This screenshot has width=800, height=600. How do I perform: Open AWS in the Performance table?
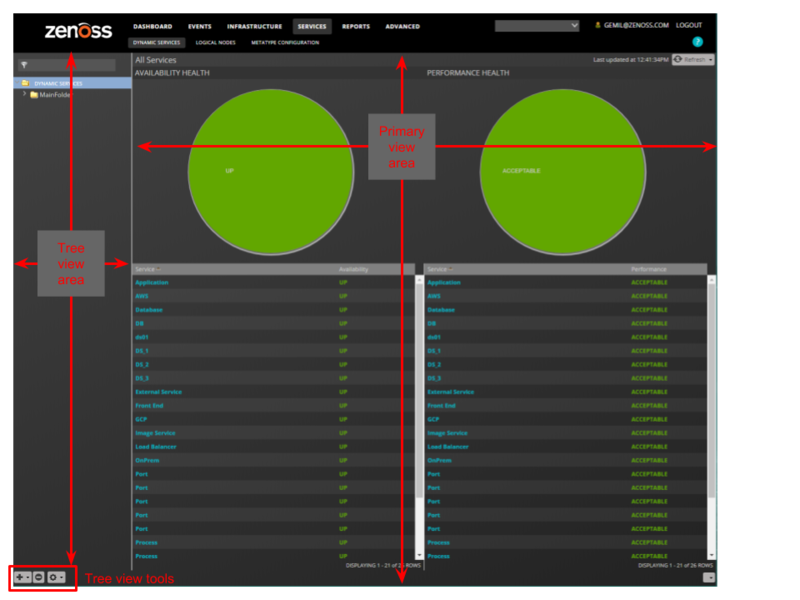[434, 296]
